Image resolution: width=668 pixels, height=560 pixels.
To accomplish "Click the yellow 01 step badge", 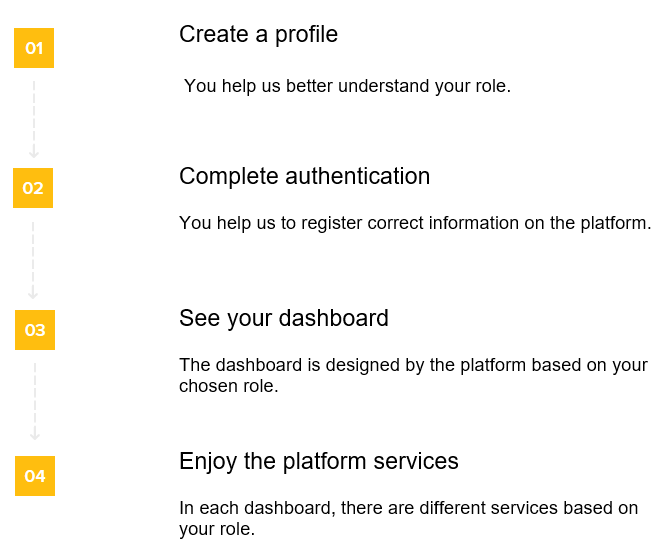I will click(34, 48).
